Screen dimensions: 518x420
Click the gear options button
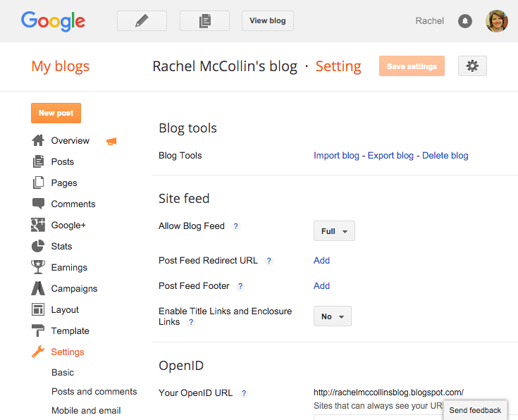[x=472, y=66]
